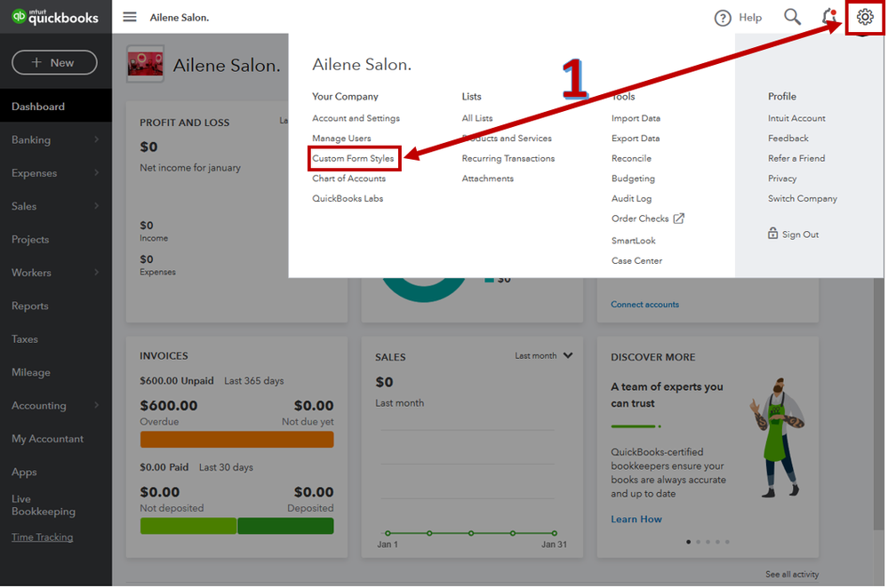The width and height of the screenshot is (888, 588).
Task: Select first Discover More carousel dot
Action: (x=690, y=543)
